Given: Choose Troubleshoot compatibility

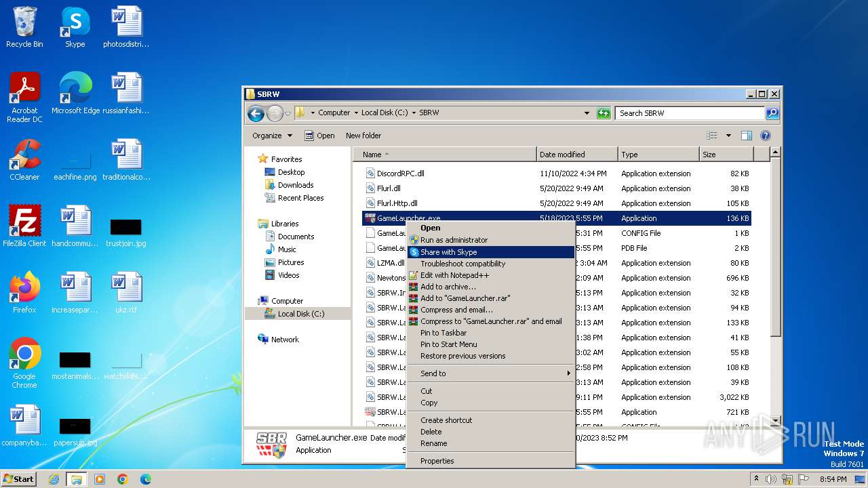Looking at the screenshot, I should click(490, 264).
